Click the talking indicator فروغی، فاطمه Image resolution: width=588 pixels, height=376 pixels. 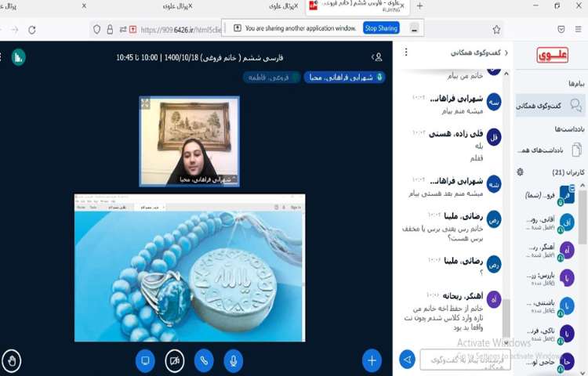tap(271, 78)
